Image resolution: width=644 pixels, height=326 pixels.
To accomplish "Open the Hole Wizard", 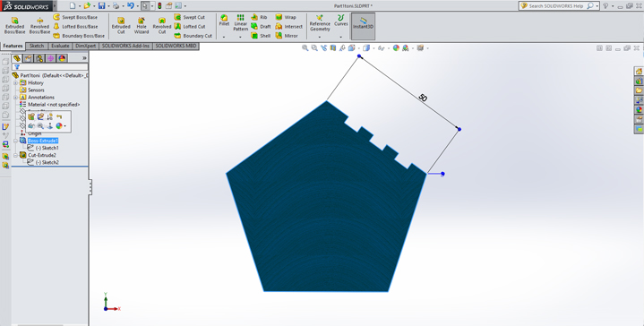I will 142,25.
